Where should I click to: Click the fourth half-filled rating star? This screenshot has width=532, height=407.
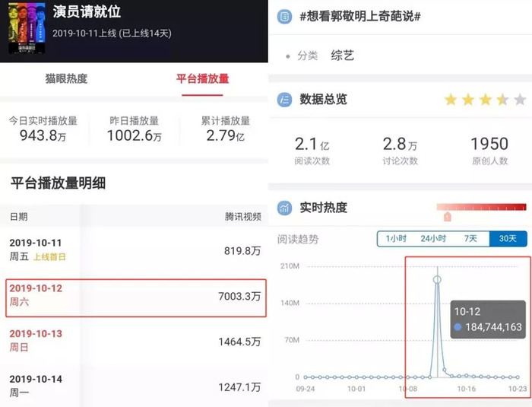tap(502, 100)
